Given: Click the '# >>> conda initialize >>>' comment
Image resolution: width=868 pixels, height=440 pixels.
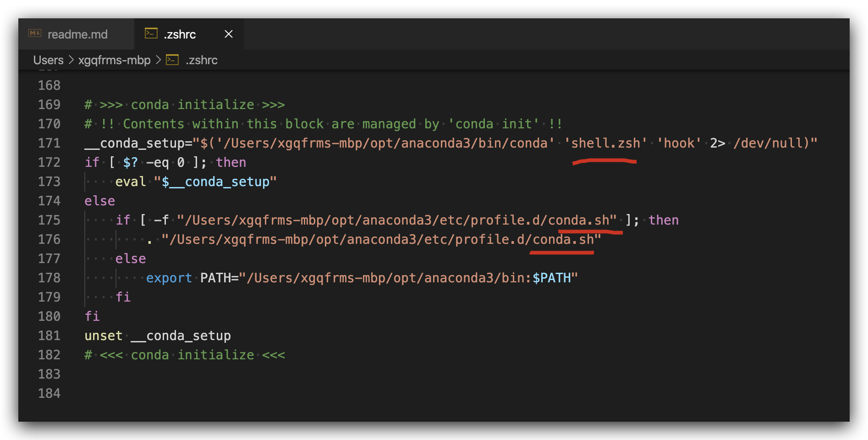Looking at the screenshot, I should pyautogui.click(x=185, y=104).
